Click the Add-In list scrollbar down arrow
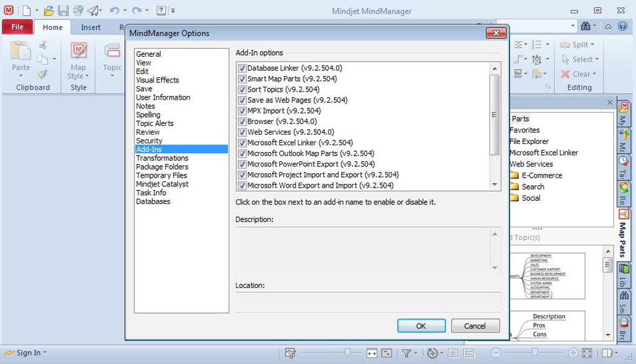The image size is (636, 364). click(x=495, y=184)
